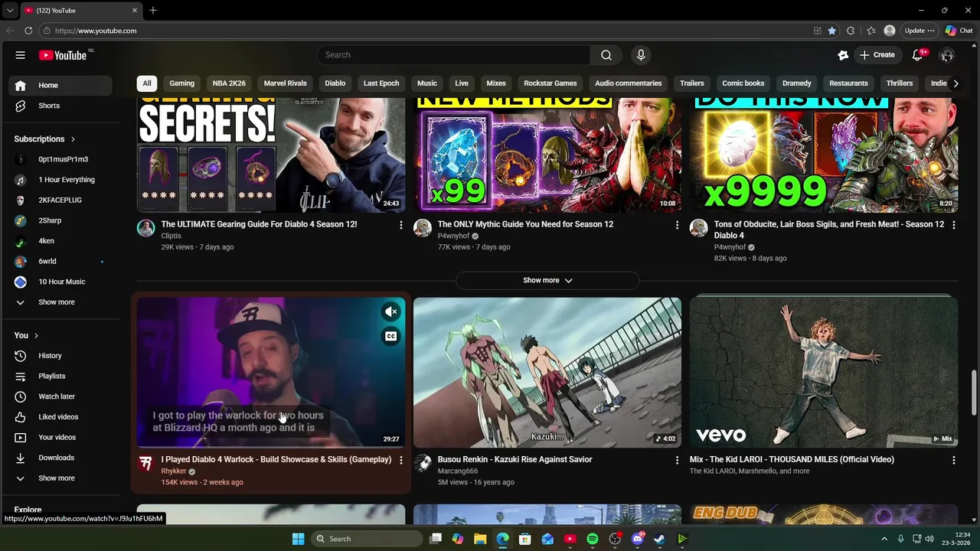Open the account avatar menu
Viewport: 980px width, 551px height.
[947, 55]
